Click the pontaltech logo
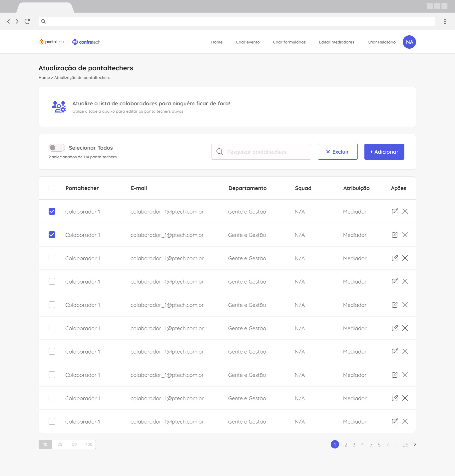The height and width of the screenshot is (476, 455). pyautogui.click(x=51, y=42)
